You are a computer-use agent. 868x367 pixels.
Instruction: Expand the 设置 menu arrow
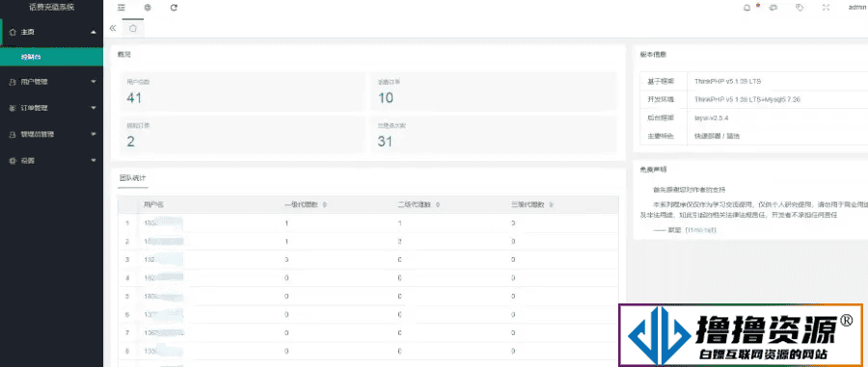tap(93, 160)
